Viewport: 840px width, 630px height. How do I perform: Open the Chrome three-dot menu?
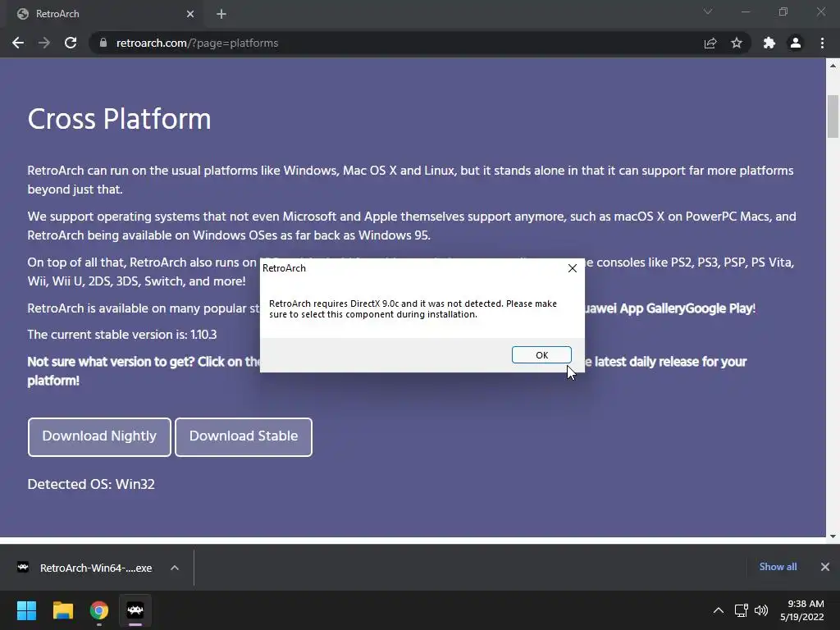pos(822,43)
